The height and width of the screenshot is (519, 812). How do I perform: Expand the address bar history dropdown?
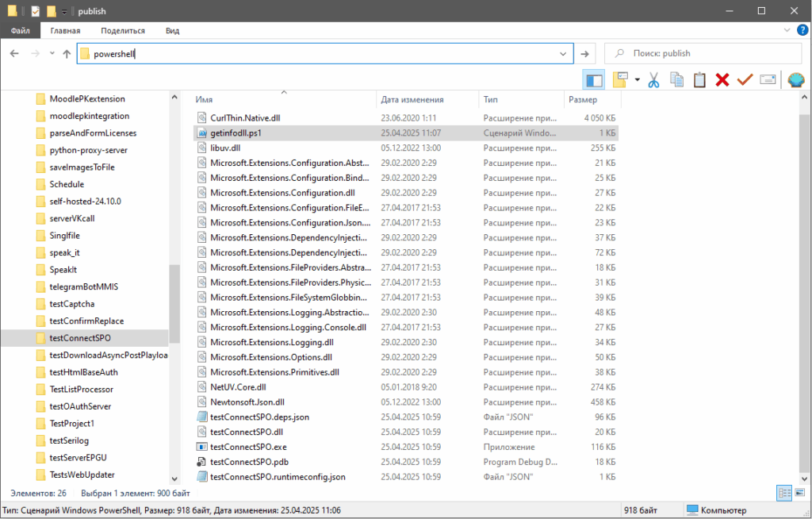point(563,53)
